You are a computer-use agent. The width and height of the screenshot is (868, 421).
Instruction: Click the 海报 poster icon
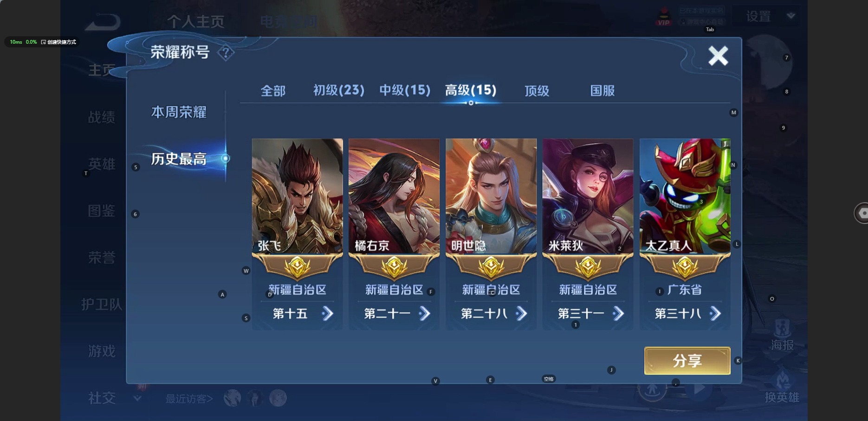coord(783,335)
